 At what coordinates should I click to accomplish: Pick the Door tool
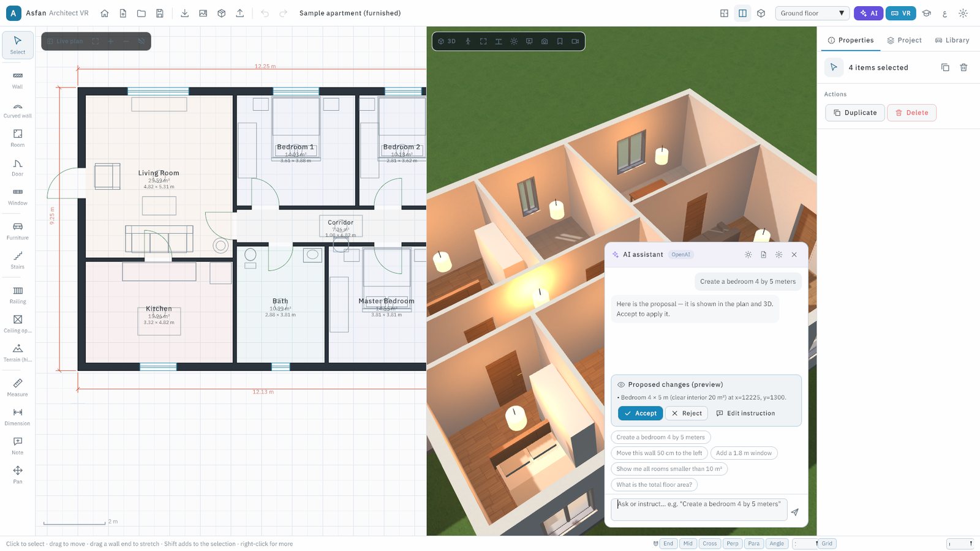(18, 167)
